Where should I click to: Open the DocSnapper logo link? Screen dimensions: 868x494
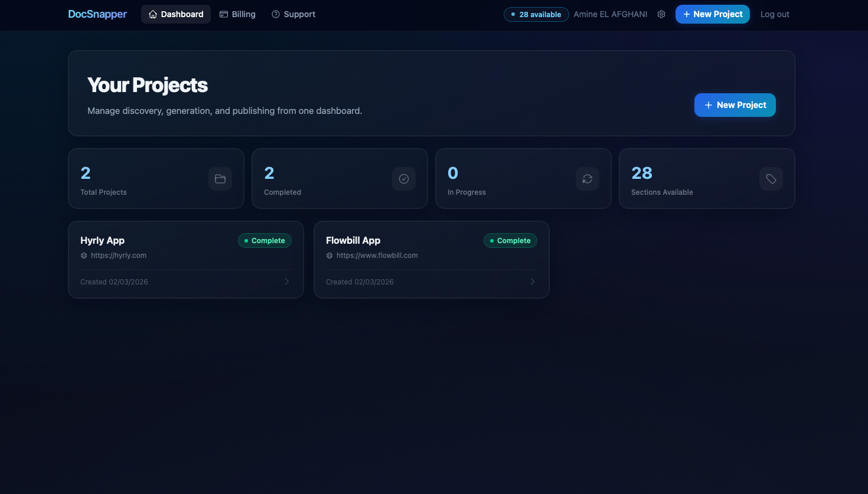97,14
